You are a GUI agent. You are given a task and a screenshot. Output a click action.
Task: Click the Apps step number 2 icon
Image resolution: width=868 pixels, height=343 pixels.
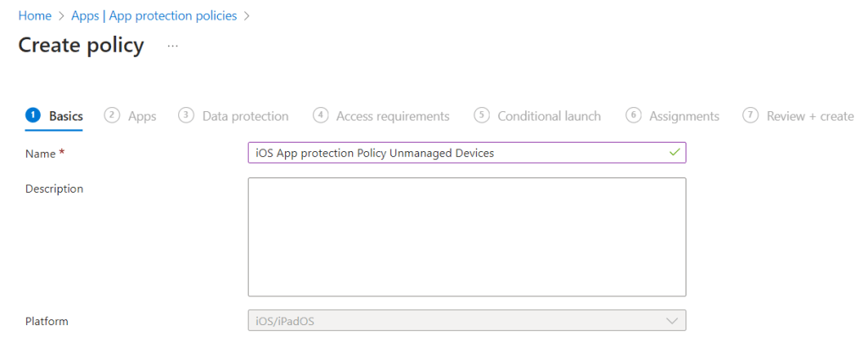tap(112, 115)
